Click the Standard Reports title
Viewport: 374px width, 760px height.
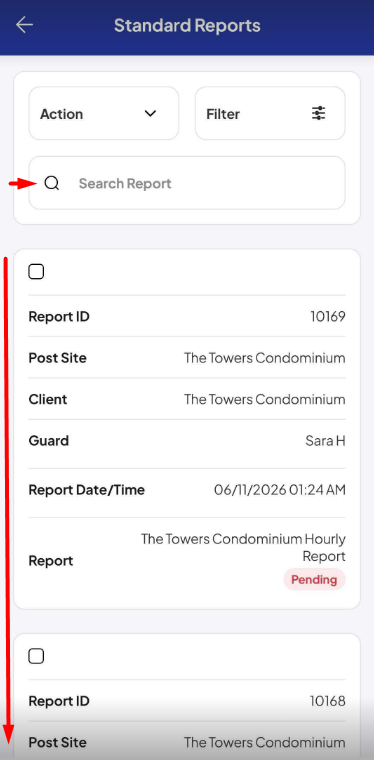pos(187,25)
